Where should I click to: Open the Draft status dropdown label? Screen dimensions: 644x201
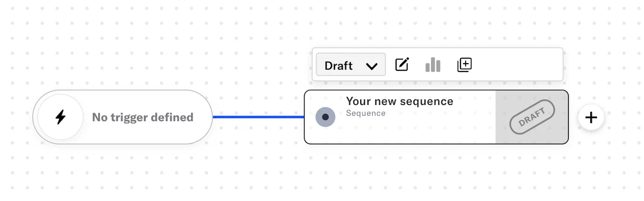[x=339, y=65]
